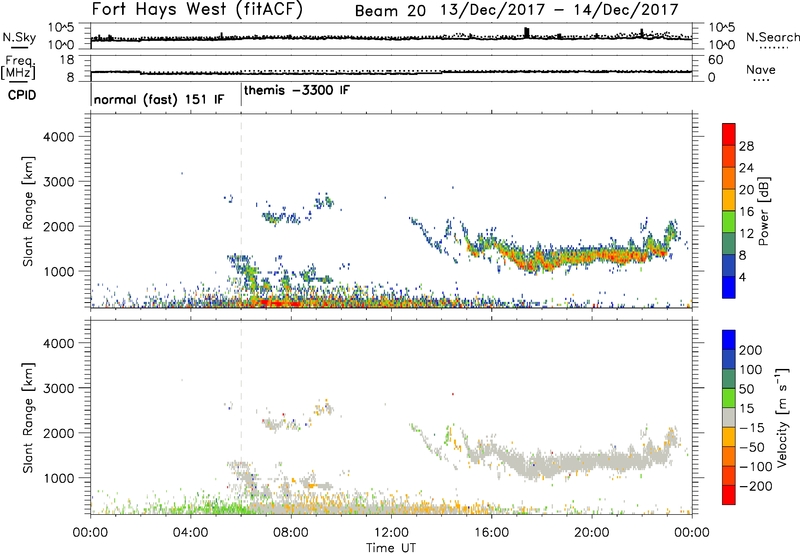This screenshot has height=554, width=800.
Task: Click the Time UT axis title
Action: click(391, 548)
